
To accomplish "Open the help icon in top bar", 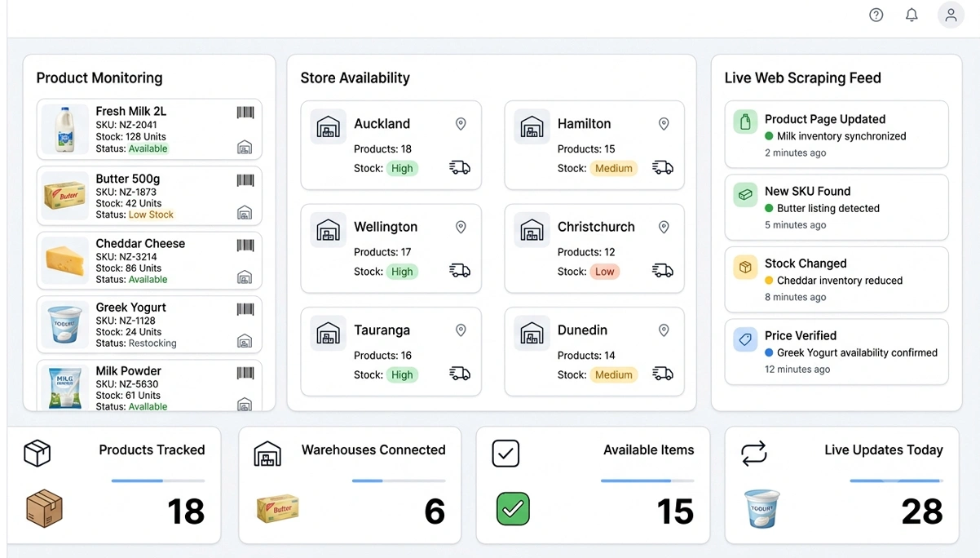I will point(876,15).
